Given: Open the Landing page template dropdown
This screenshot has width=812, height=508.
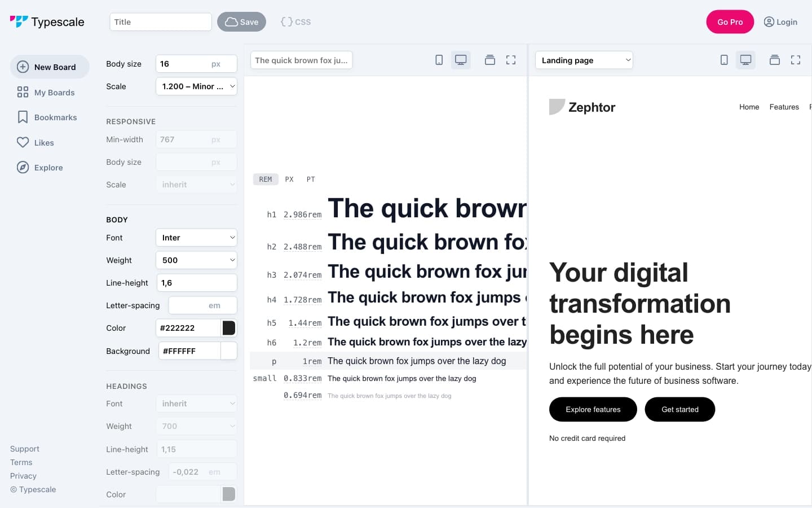Looking at the screenshot, I should pyautogui.click(x=584, y=60).
